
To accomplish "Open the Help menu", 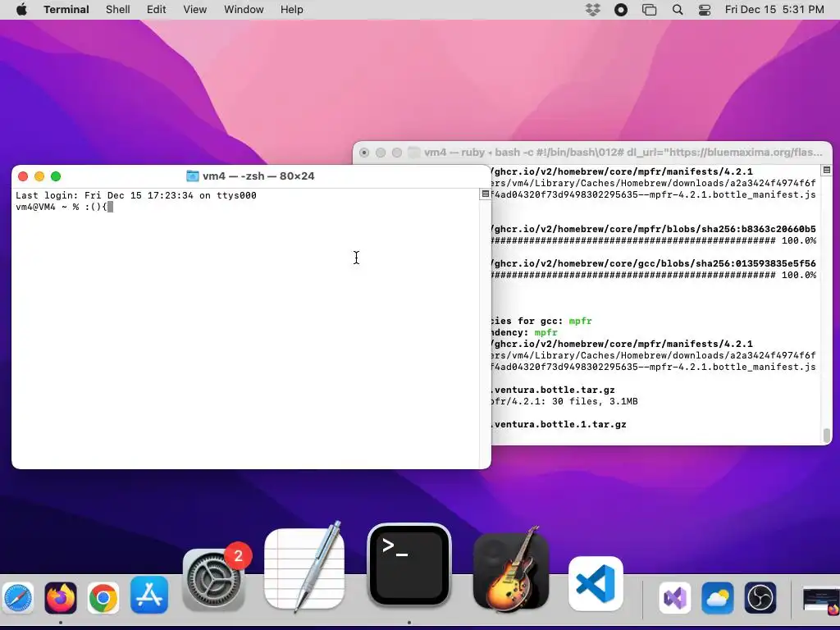I will click(292, 10).
